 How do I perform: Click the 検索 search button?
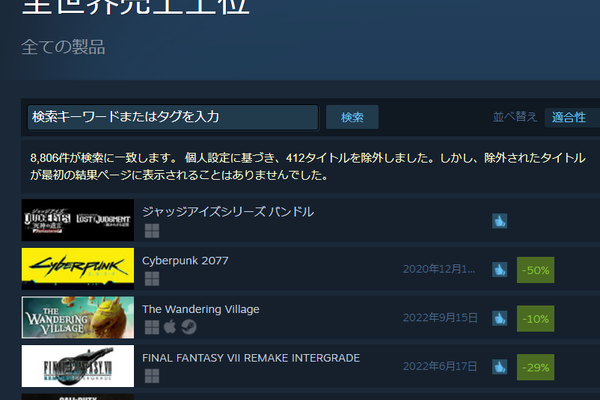pyautogui.click(x=352, y=117)
